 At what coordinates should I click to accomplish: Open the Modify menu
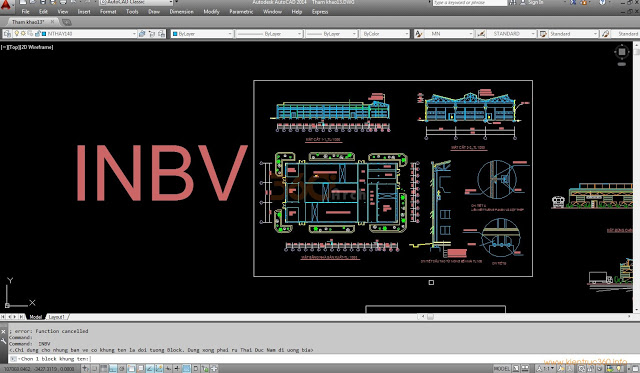(x=211, y=12)
